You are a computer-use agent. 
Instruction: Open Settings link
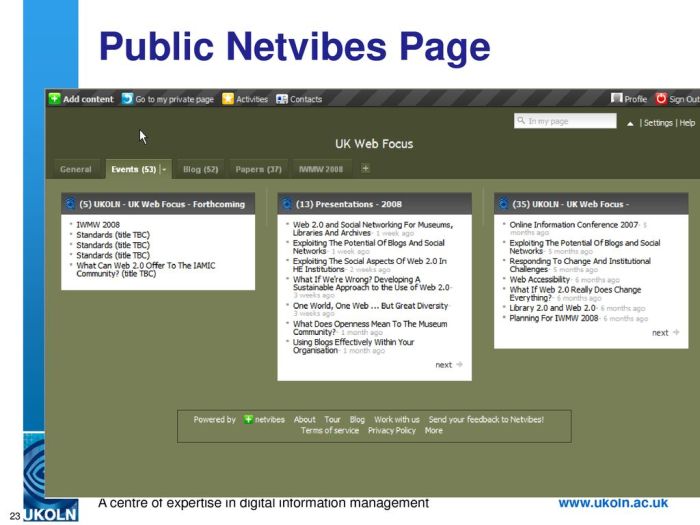coord(658,123)
